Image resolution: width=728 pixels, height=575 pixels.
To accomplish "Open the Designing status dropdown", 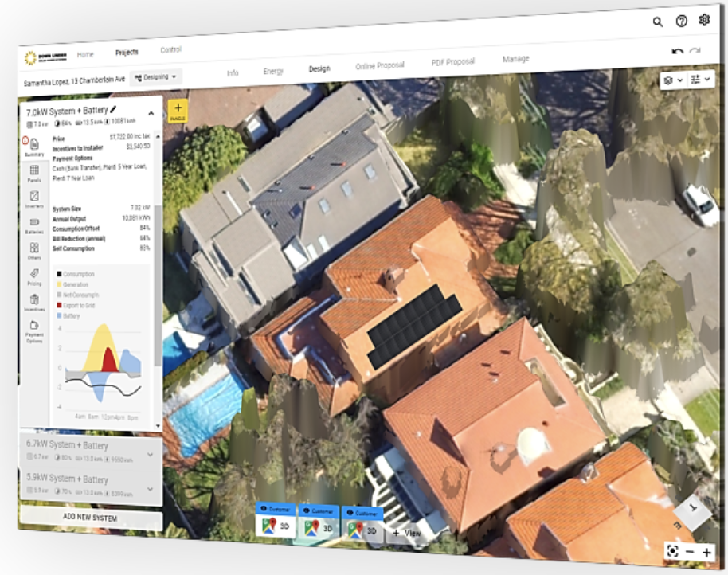I will pos(155,77).
